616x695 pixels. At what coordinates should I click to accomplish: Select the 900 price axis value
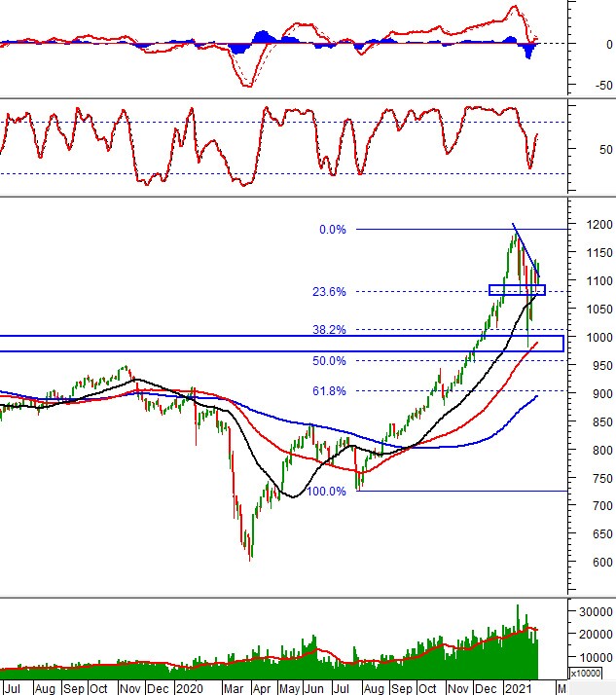602,393
